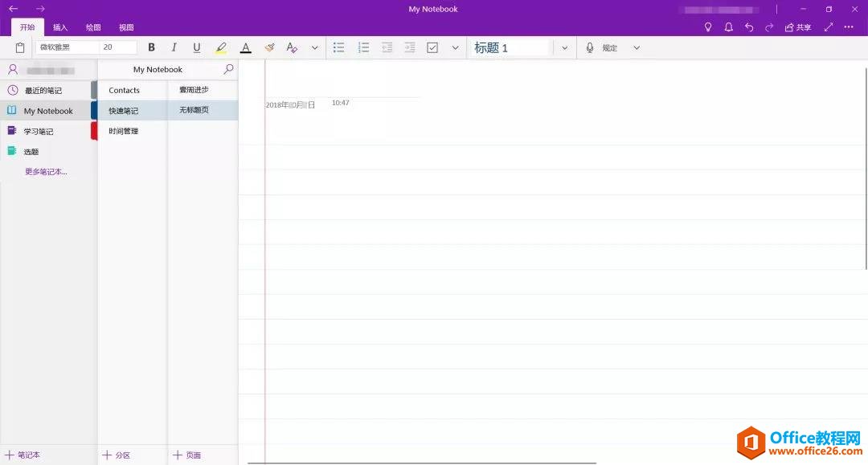Expand the extra font formatting chevron

314,47
